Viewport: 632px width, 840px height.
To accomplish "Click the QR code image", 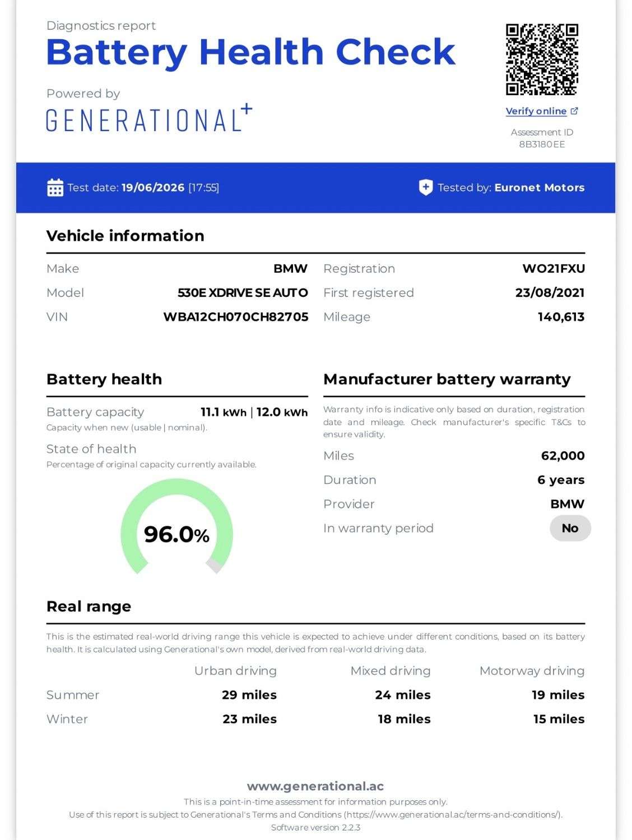I will 542,59.
